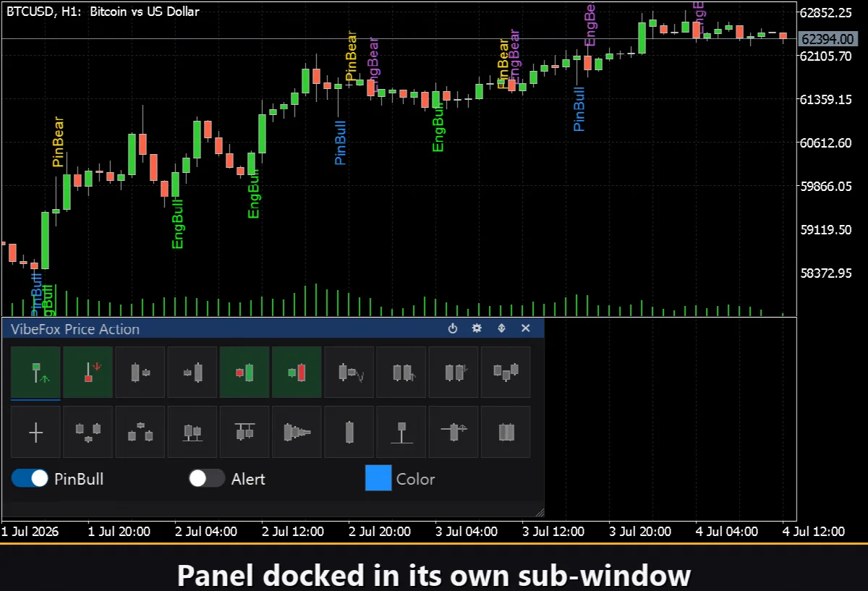Open the blue Color swatch picker
This screenshot has height=591, width=868.
(378, 478)
